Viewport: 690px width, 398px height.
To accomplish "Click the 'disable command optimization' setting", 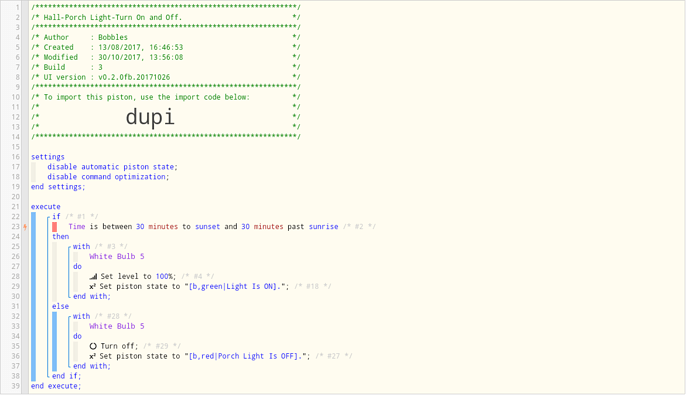I will [108, 177].
